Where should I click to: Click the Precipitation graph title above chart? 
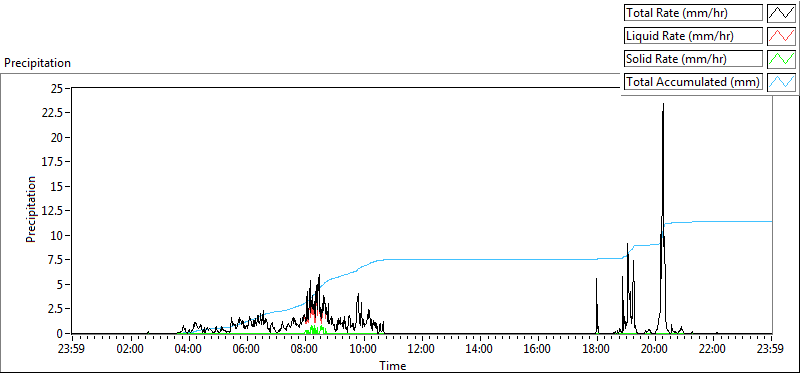coord(37,63)
